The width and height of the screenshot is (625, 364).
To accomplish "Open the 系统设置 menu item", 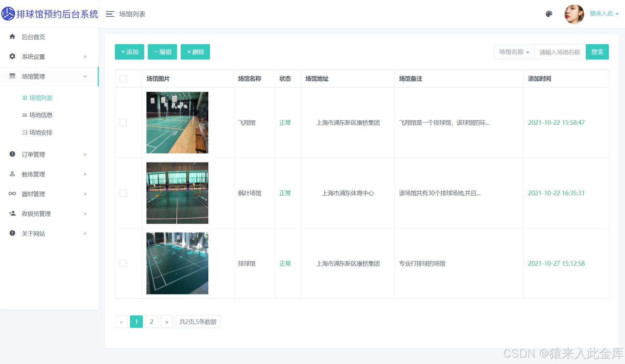I will (49, 57).
